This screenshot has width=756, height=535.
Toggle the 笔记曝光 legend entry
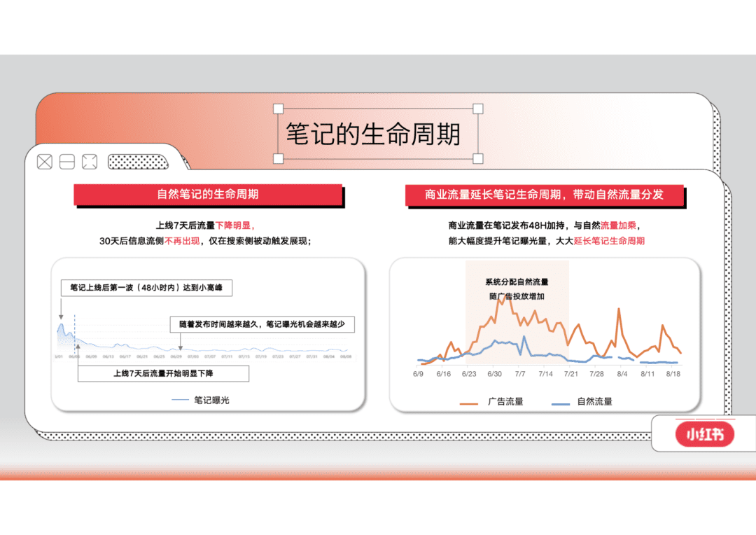pos(201,400)
